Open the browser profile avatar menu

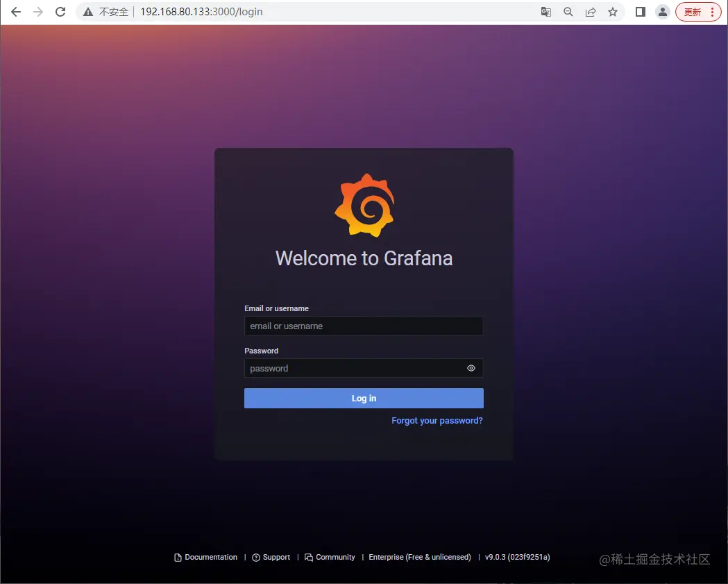(x=663, y=12)
